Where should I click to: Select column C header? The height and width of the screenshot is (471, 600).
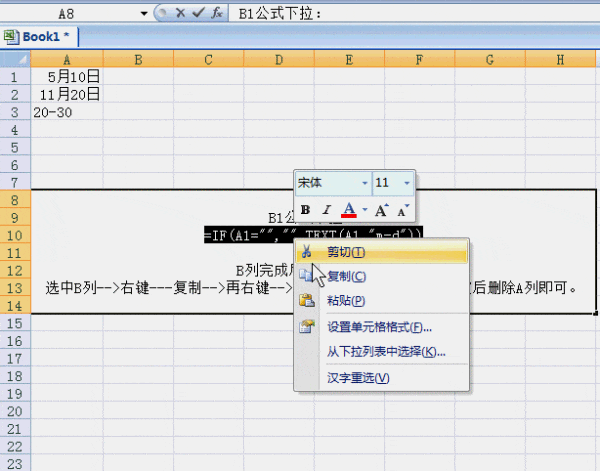tap(208, 60)
